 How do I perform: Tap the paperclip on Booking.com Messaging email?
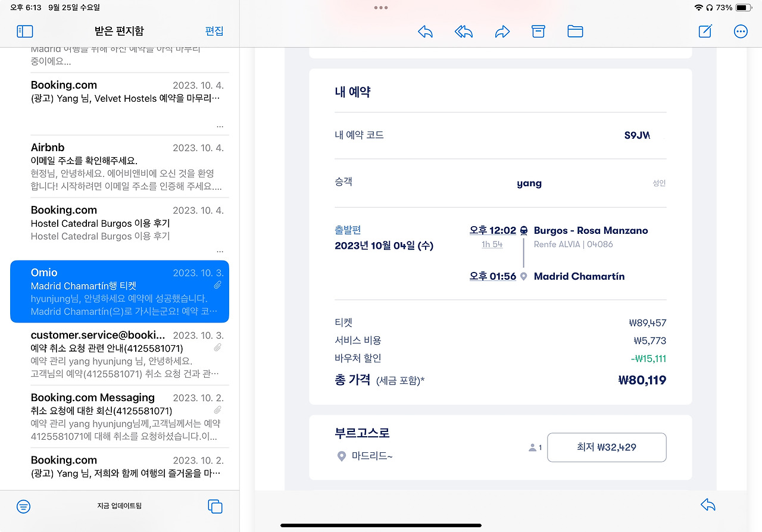[218, 411]
